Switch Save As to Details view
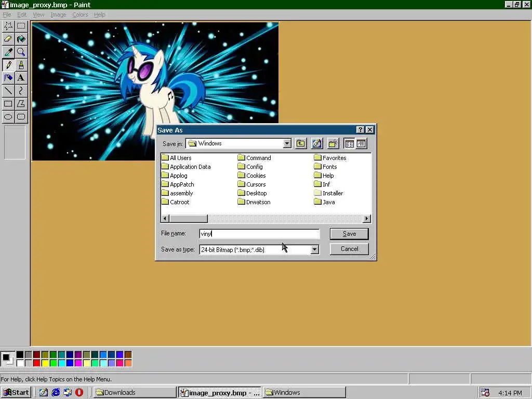The width and height of the screenshot is (532, 399). [x=361, y=143]
